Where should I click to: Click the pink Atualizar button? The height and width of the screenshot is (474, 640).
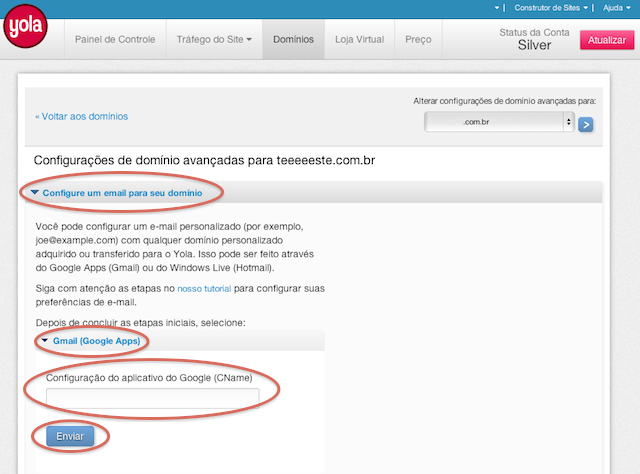click(608, 40)
